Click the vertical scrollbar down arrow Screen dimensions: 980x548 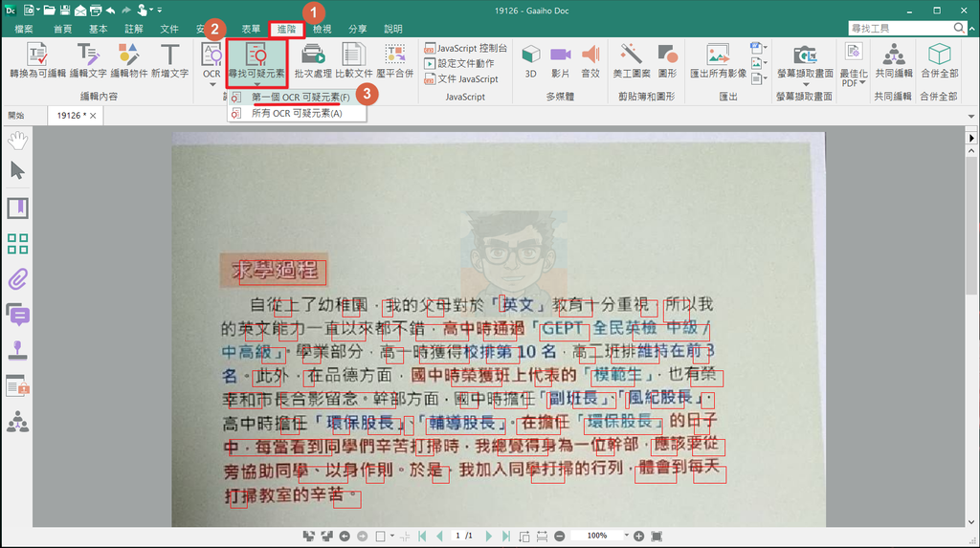pos(971,522)
